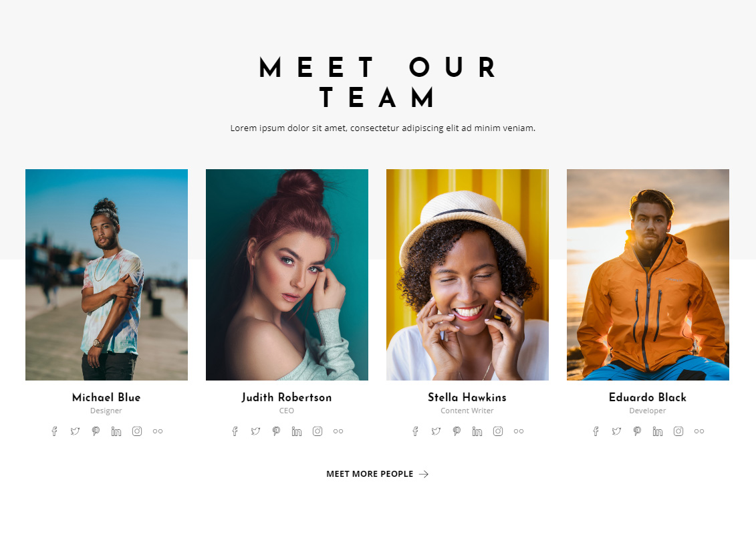Open Eduardo Black's Pinterest icon
The height and width of the screenshot is (535, 756).
tap(638, 431)
